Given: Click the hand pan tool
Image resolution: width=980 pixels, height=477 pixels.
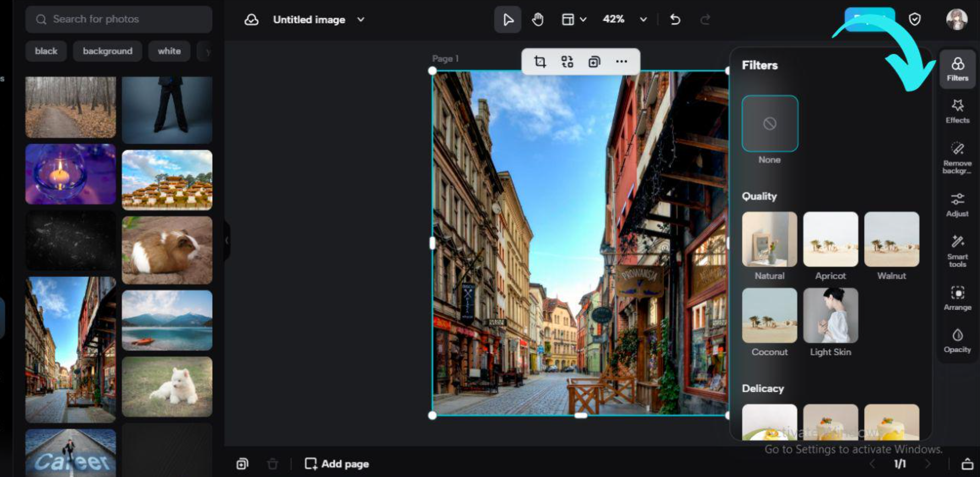Looking at the screenshot, I should click(x=538, y=20).
